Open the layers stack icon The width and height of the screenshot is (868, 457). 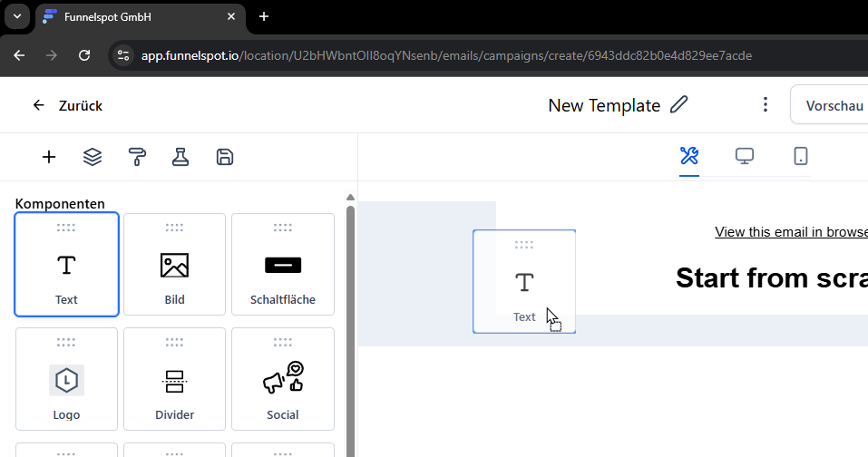click(93, 157)
